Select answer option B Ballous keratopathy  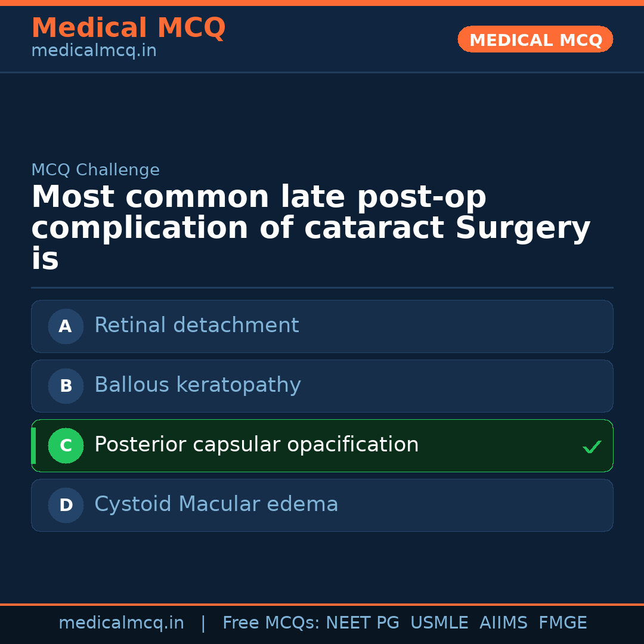click(322, 386)
